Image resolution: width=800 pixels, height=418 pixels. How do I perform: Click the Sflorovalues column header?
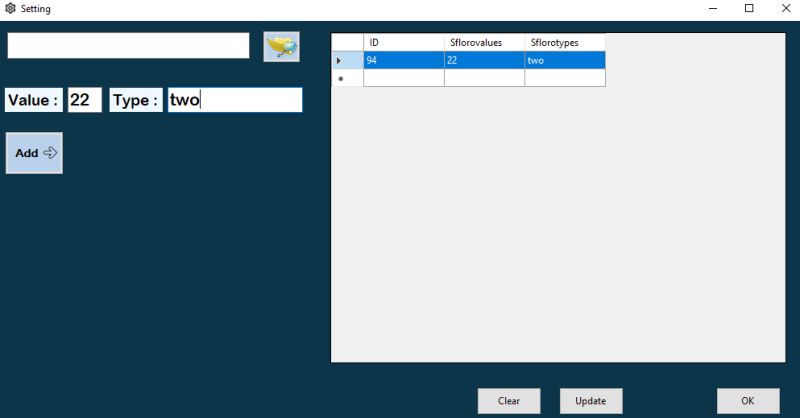484,42
